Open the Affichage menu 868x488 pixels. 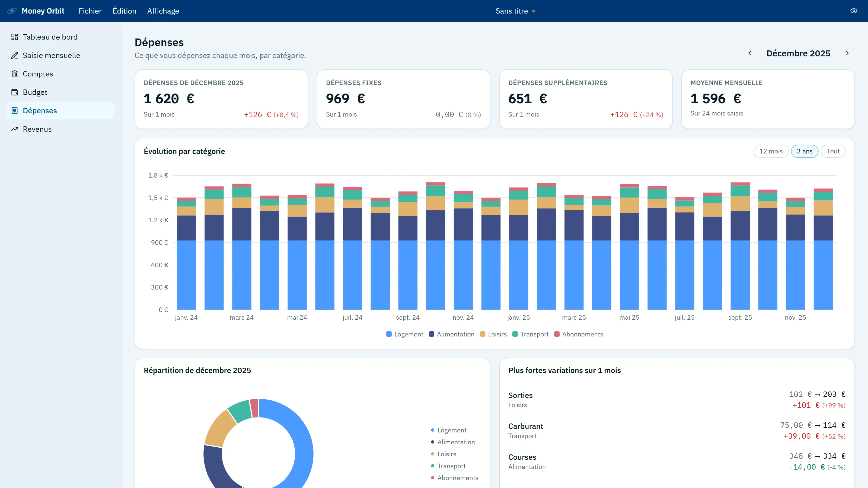click(x=163, y=11)
